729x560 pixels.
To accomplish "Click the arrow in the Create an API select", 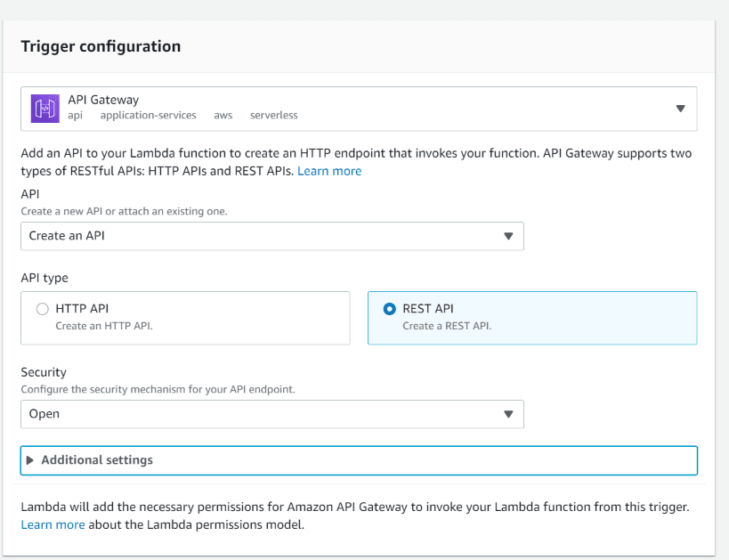I will pyautogui.click(x=508, y=236).
